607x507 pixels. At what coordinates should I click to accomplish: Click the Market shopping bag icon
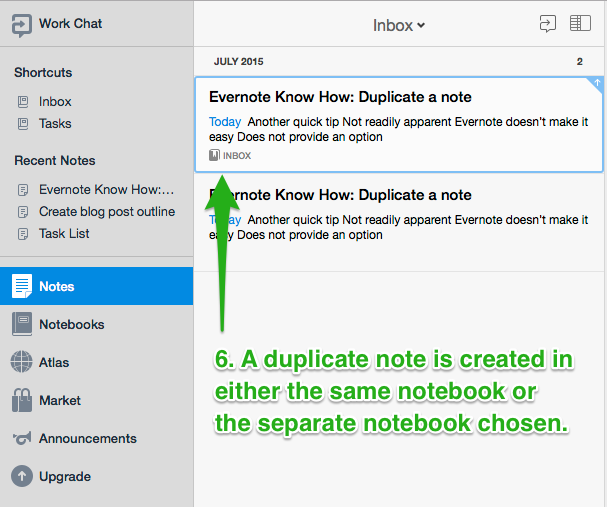pyautogui.click(x=22, y=400)
